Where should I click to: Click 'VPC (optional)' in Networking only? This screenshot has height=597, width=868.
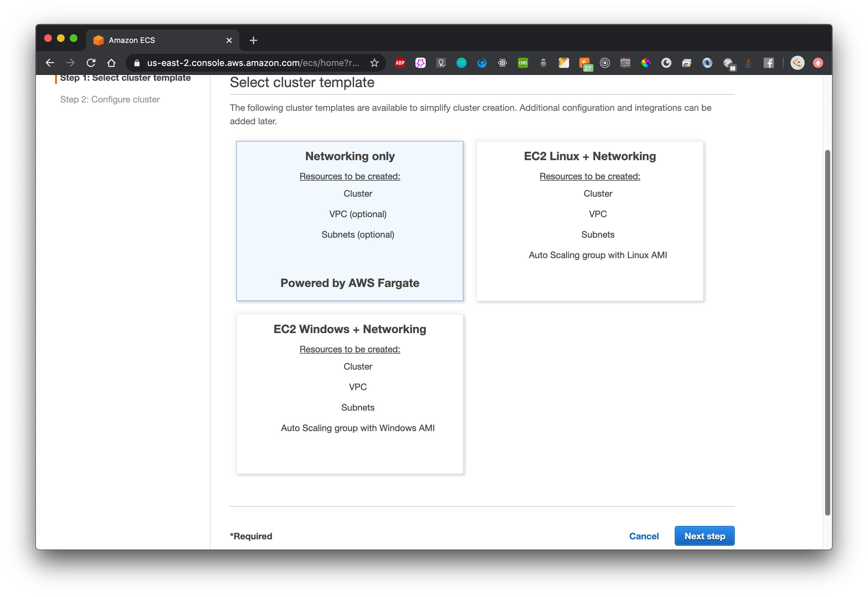tap(358, 214)
